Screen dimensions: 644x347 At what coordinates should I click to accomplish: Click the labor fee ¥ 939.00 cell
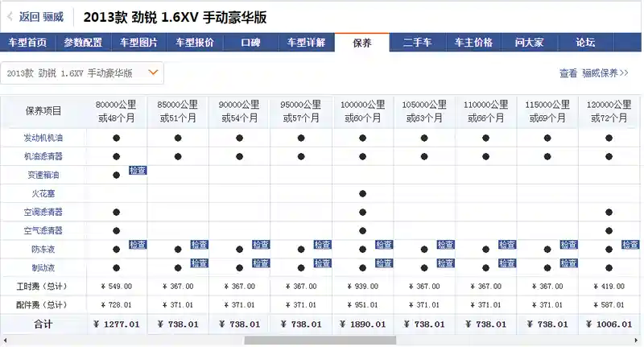tap(363, 287)
